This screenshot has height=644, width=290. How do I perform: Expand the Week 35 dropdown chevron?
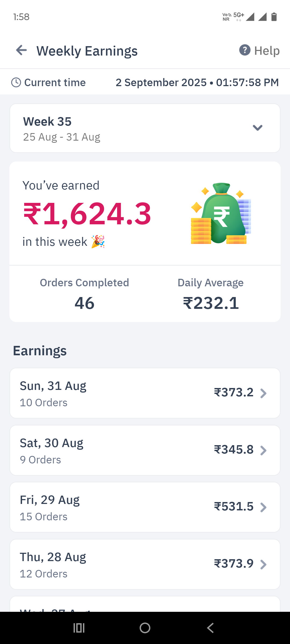click(x=258, y=128)
